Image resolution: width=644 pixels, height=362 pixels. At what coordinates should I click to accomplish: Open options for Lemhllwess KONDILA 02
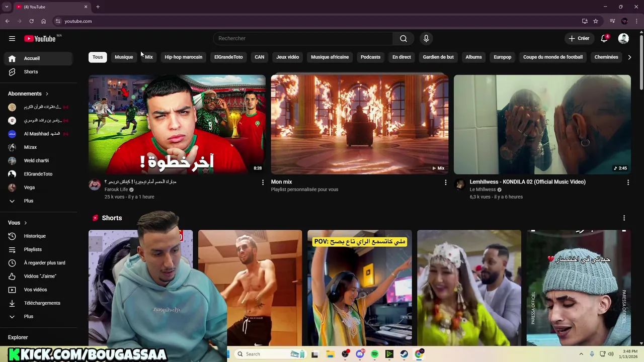(x=628, y=183)
